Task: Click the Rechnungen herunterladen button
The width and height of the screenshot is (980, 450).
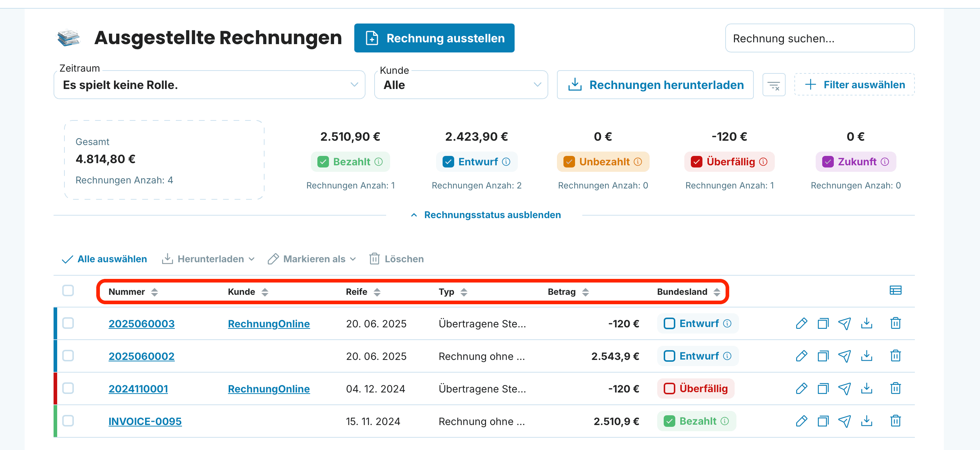Action: pyautogui.click(x=655, y=85)
